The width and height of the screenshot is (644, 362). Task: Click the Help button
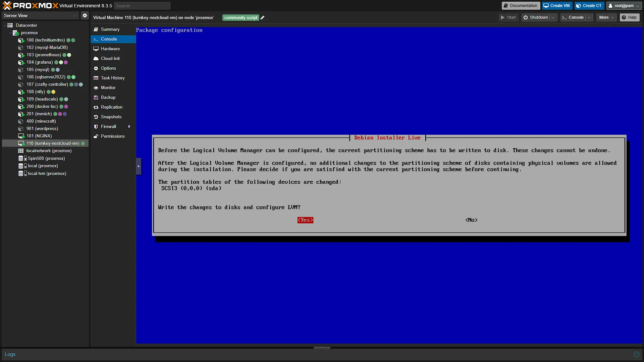(x=629, y=17)
